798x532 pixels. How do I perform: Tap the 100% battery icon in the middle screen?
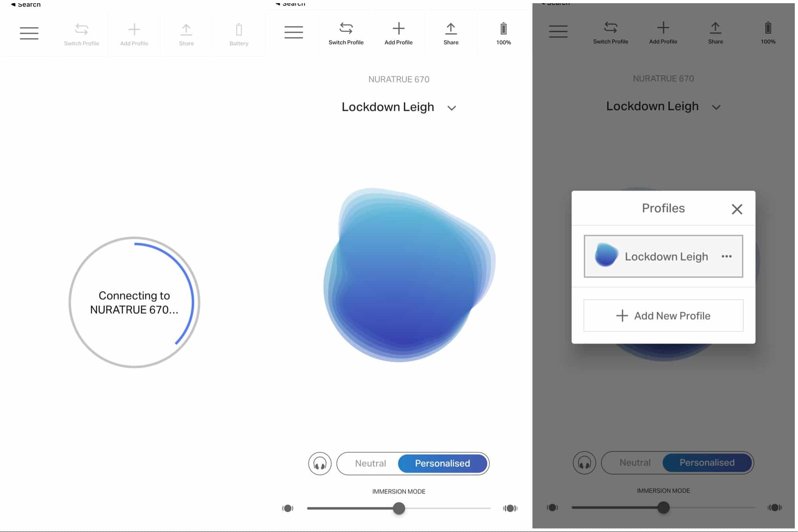504,29
